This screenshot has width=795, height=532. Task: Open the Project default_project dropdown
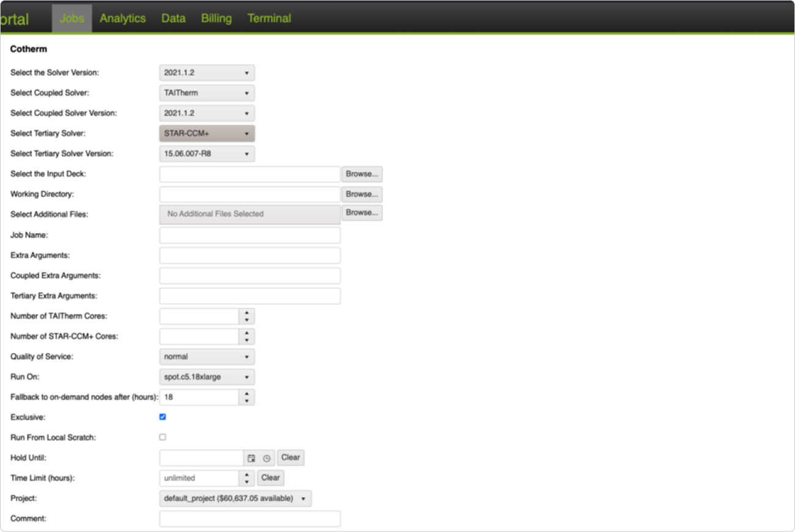point(235,498)
